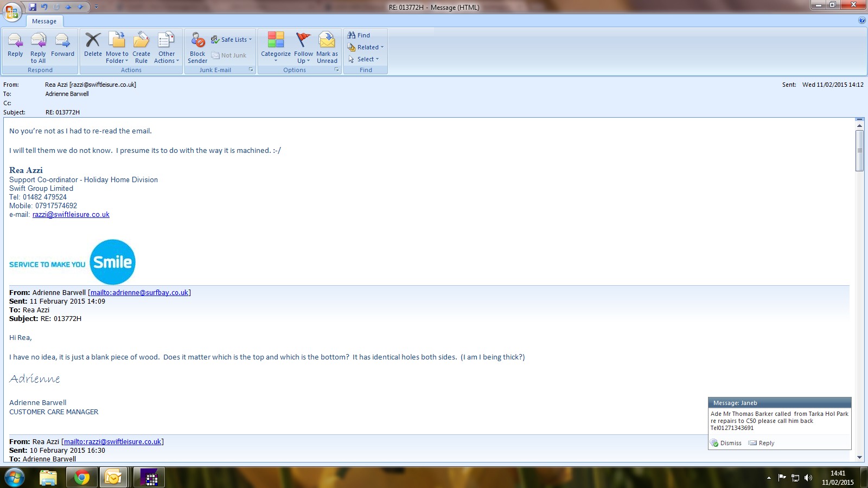Open the Categorize color menu

click(276, 48)
